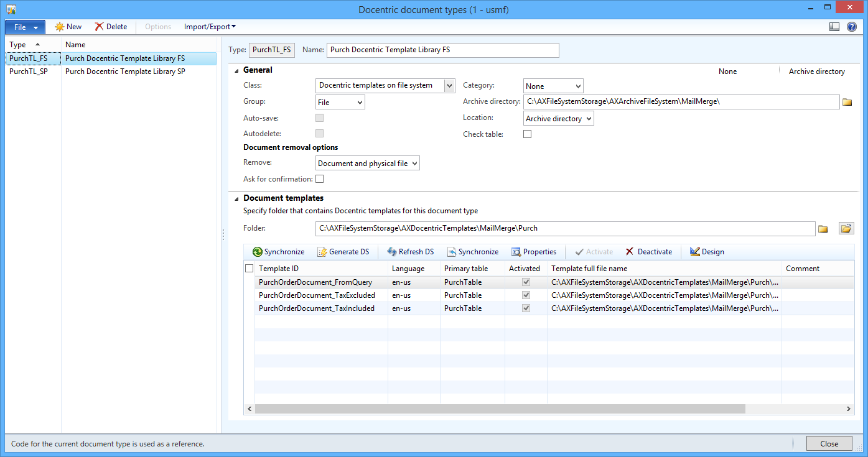Click Generate DS button
The width and height of the screenshot is (868, 457).
pos(343,252)
